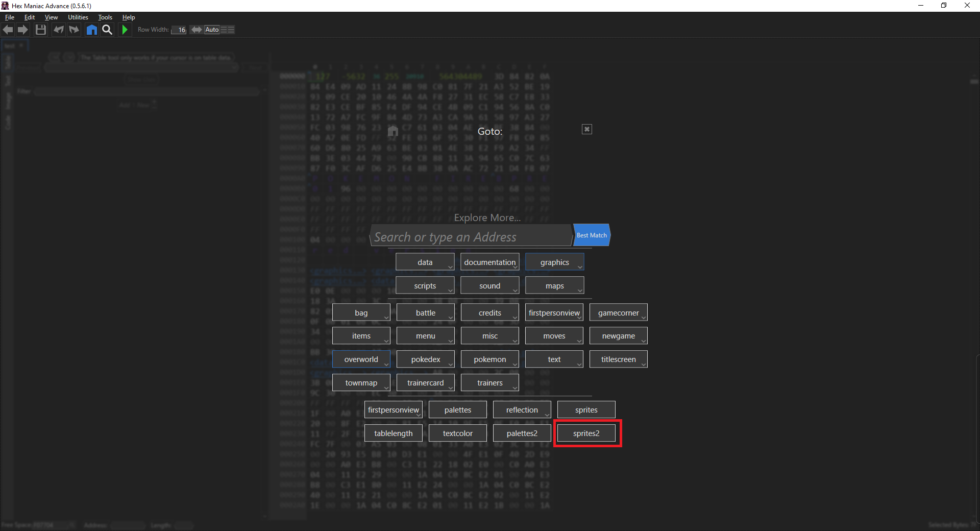Viewport: 980px width, 531px height.
Task: Open the Tools menu
Action: coord(105,17)
